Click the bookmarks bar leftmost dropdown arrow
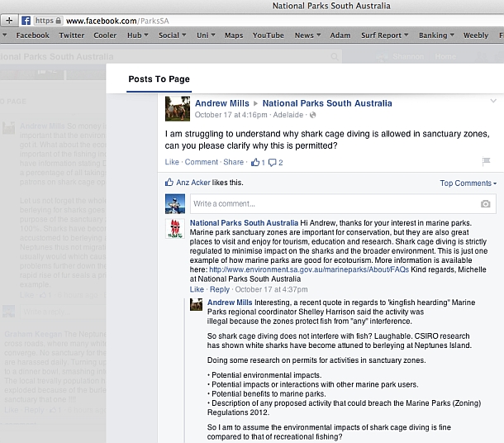Screen dimensions: 504x443 pyautogui.click(x=4, y=35)
